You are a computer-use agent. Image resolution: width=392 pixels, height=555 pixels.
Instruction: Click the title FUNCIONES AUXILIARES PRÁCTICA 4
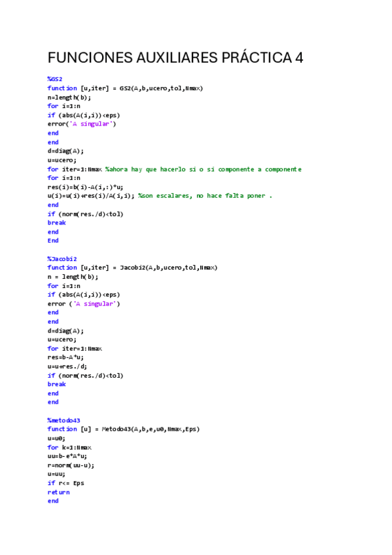pos(175,58)
